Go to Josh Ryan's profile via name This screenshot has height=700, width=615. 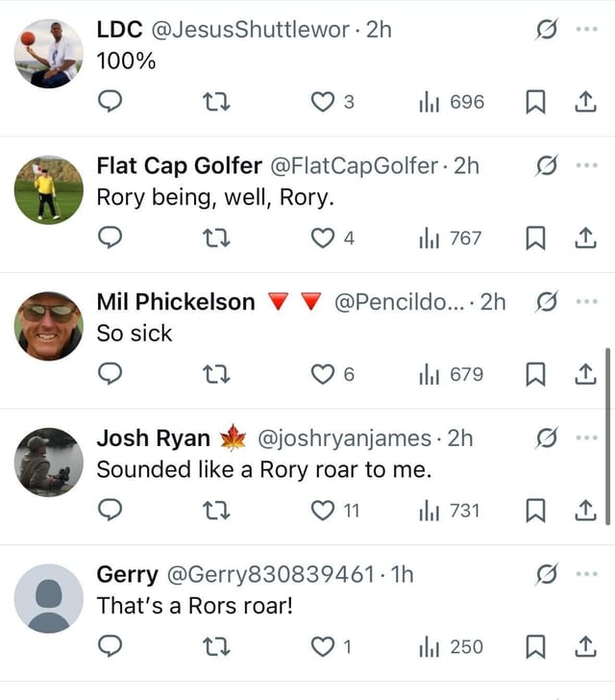[153, 438]
